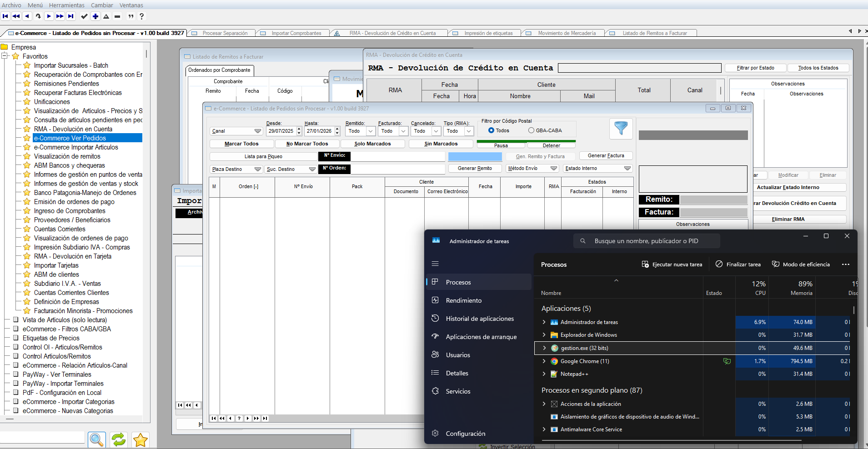Click the blue funnel filter icon

(x=621, y=128)
